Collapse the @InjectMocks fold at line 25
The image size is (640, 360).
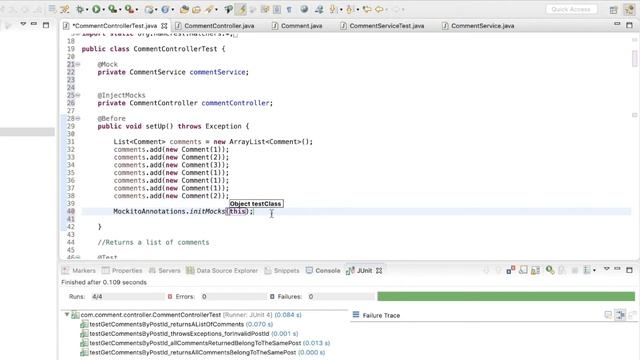click(78, 95)
